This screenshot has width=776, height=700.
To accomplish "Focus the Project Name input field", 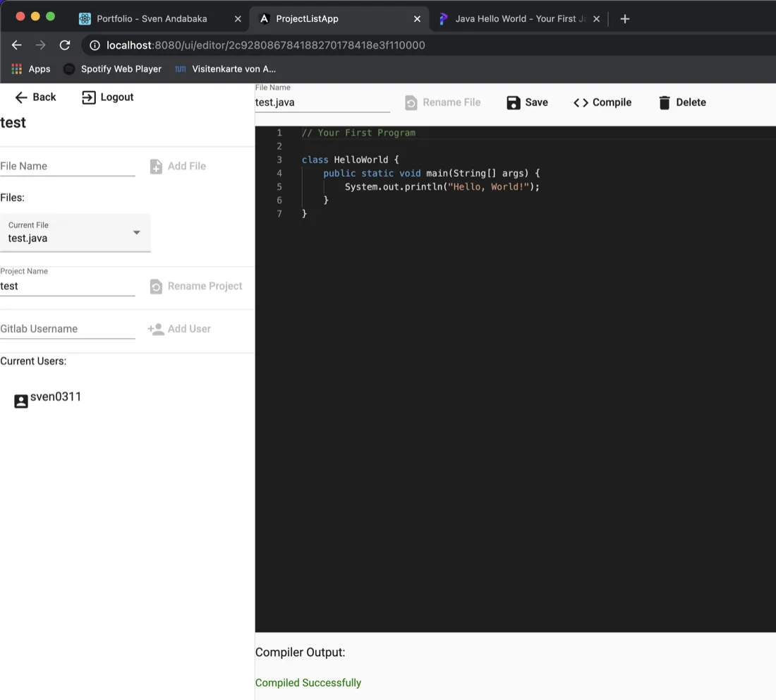I will point(67,286).
